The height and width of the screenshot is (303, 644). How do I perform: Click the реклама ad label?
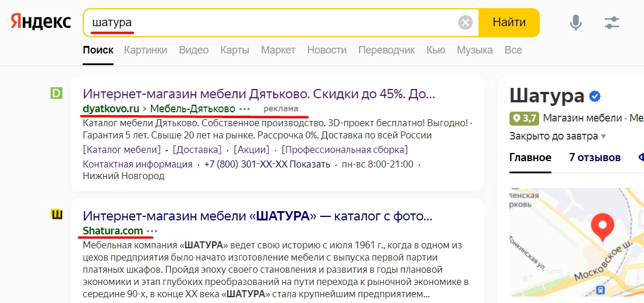(x=281, y=109)
